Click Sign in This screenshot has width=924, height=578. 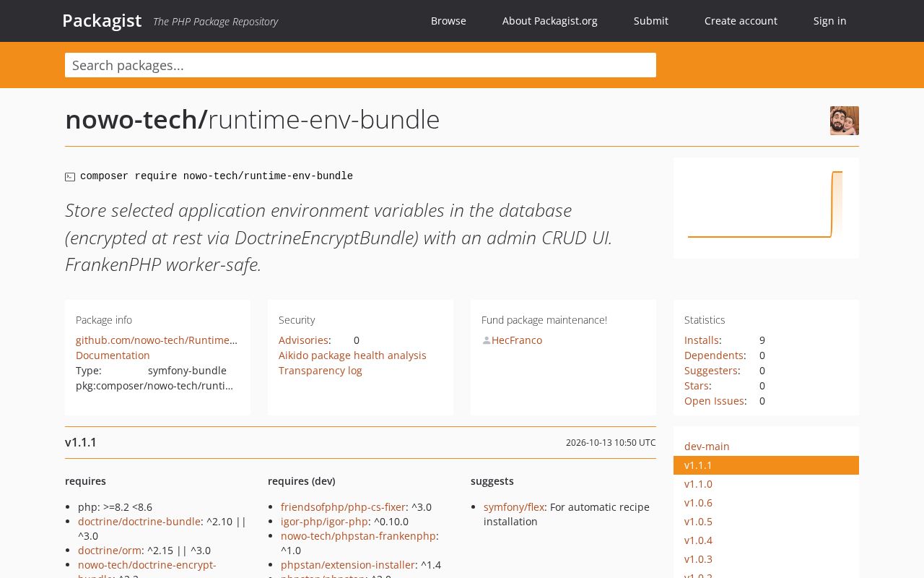coord(830,21)
